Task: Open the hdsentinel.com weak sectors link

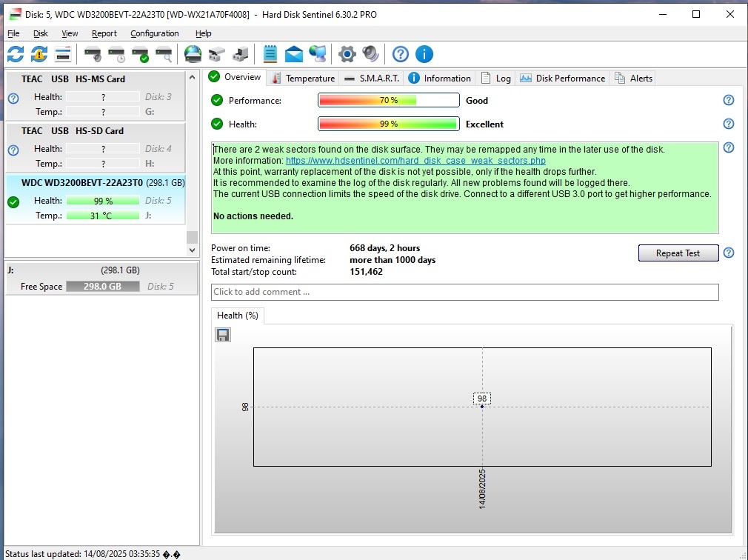Action: [x=415, y=161]
